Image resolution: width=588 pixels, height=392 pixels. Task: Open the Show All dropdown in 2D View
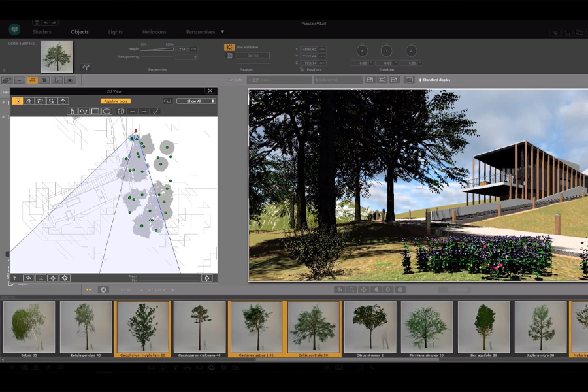pyautogui.click(x=196, y=101)
